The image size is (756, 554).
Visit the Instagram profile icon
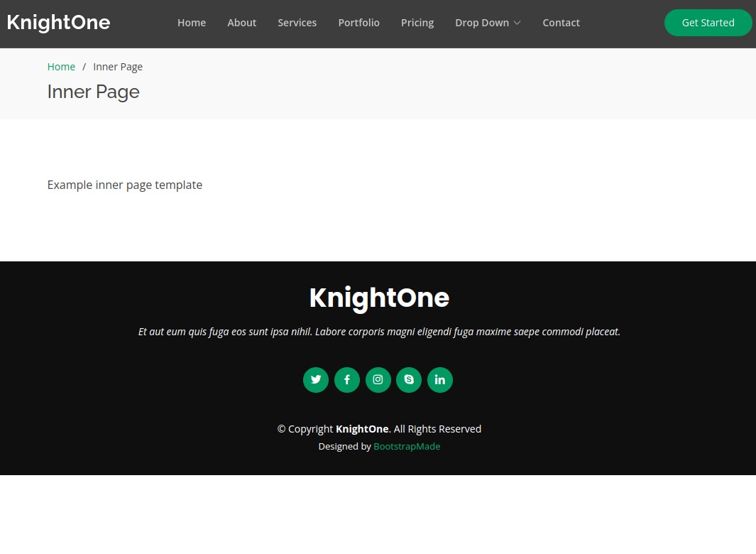378,380
